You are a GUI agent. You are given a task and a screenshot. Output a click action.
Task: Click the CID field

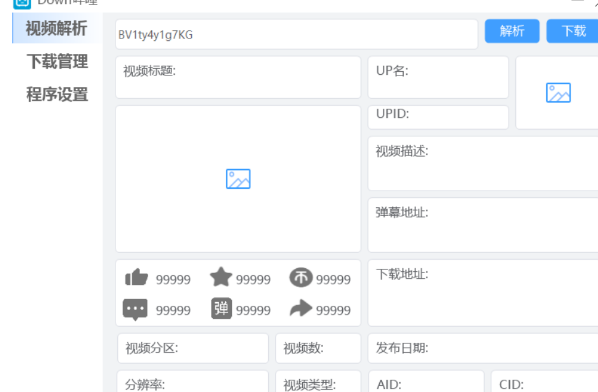(x=545, y=382)
